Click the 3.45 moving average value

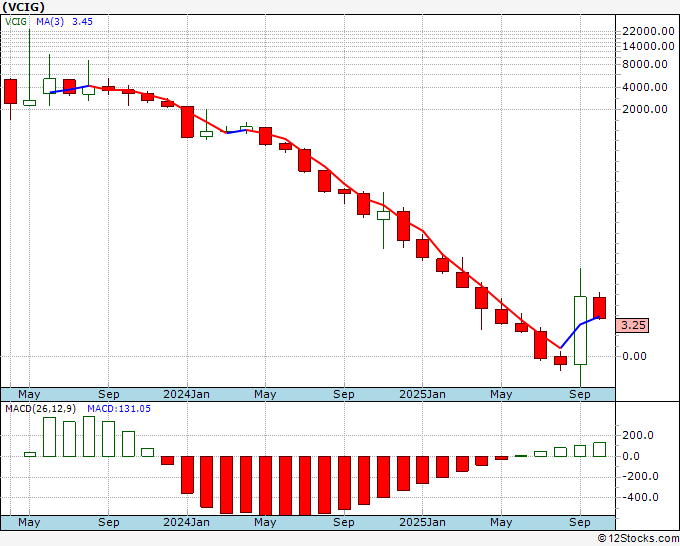82,22
